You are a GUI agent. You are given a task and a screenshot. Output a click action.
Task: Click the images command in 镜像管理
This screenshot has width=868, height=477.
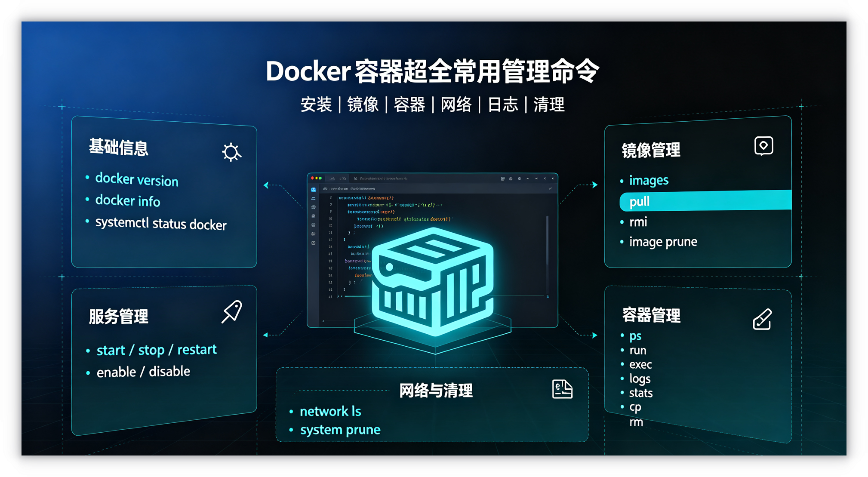(x=649, y=180)
